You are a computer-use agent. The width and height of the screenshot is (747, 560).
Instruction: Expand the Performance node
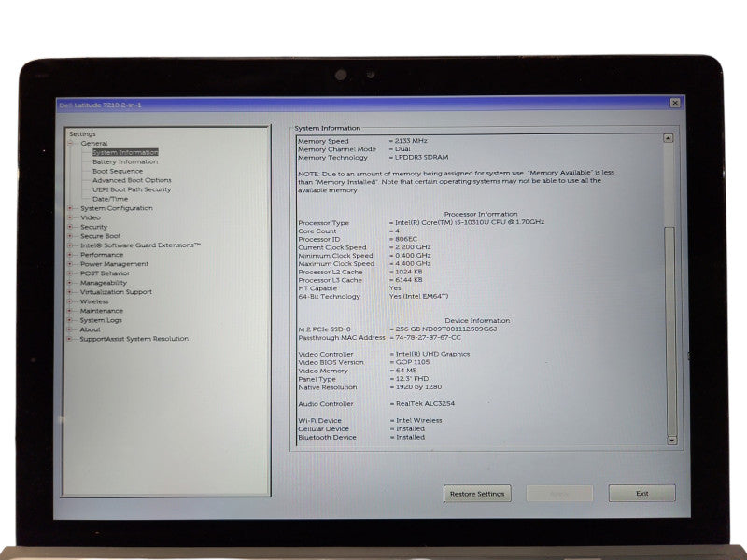click(x=71, y=255)
